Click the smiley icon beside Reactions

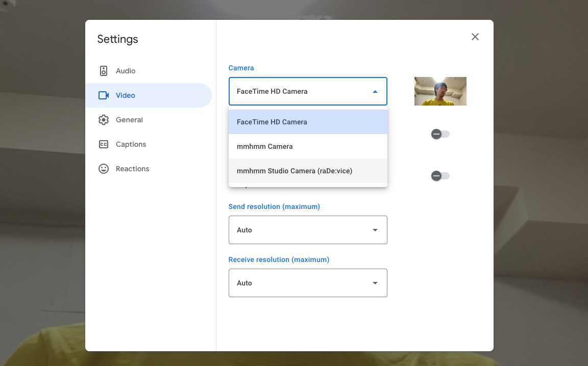(104, 169)
